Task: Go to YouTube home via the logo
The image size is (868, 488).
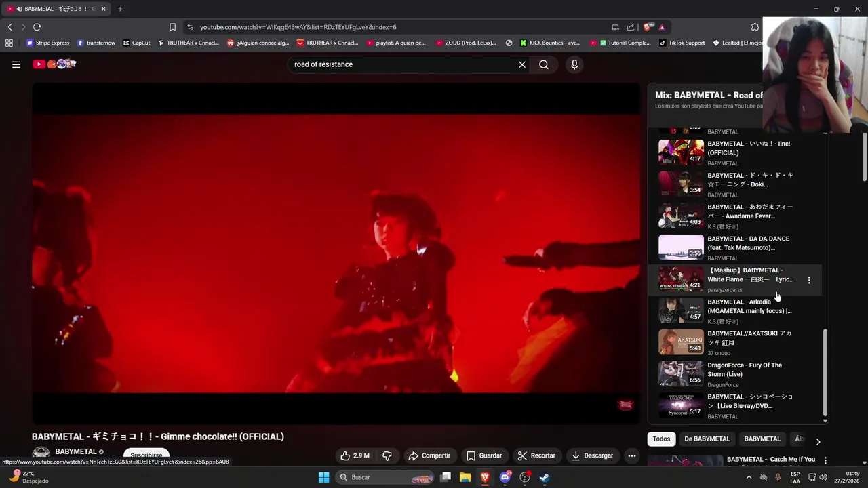Action: pos(54,64)
